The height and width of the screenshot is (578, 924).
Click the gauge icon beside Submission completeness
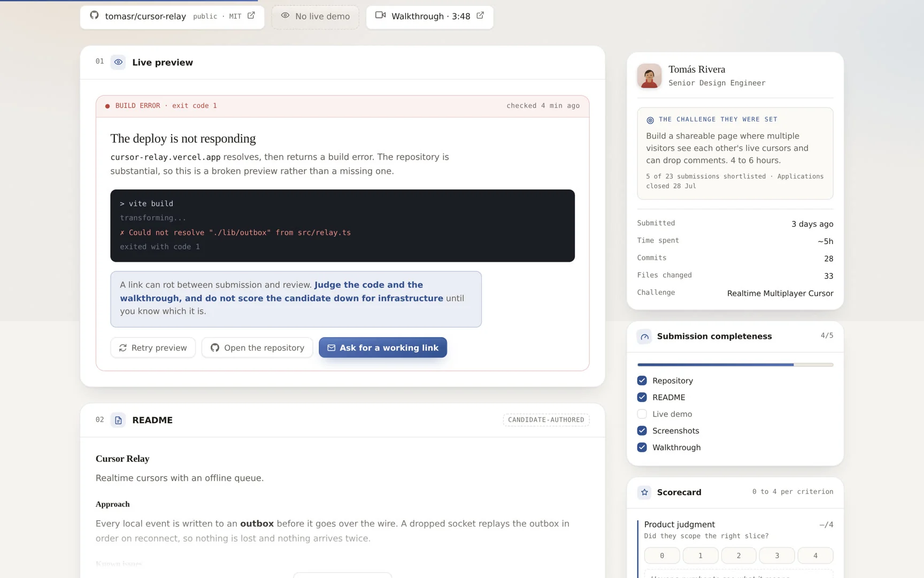[x=644, y=337]
